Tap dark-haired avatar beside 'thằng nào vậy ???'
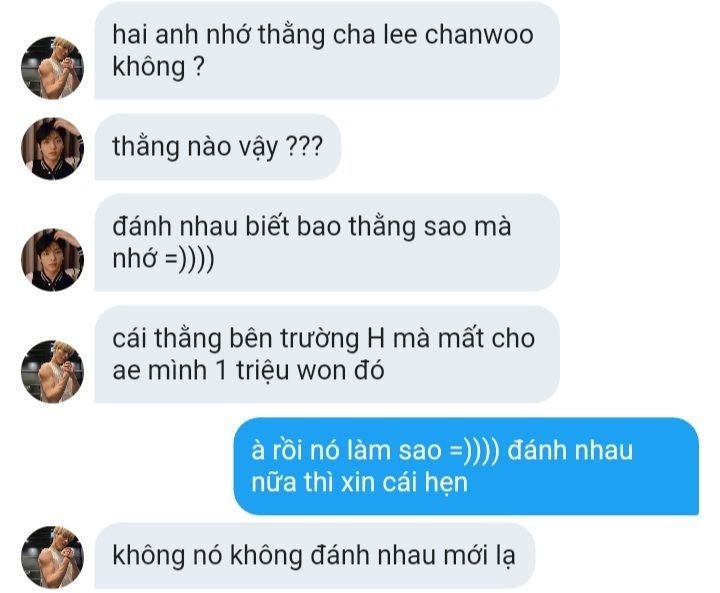The image size is (720, 593). coord(52,148)
